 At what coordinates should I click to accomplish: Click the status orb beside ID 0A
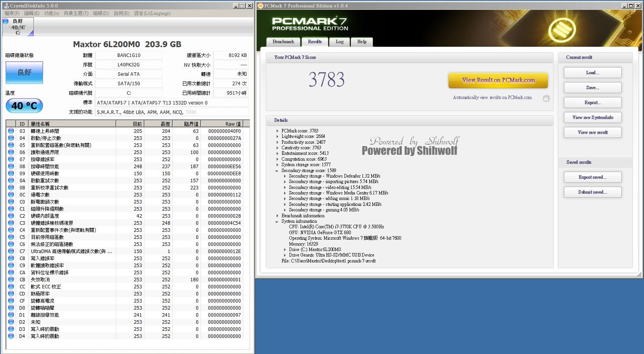11,180
